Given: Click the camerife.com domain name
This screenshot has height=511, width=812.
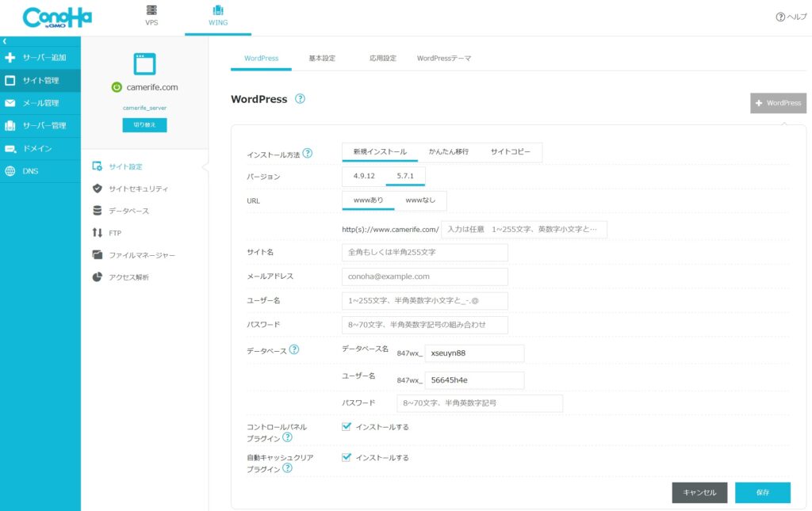Looking at the screenshot, I should pyautogui.click(x=152, y=87).
